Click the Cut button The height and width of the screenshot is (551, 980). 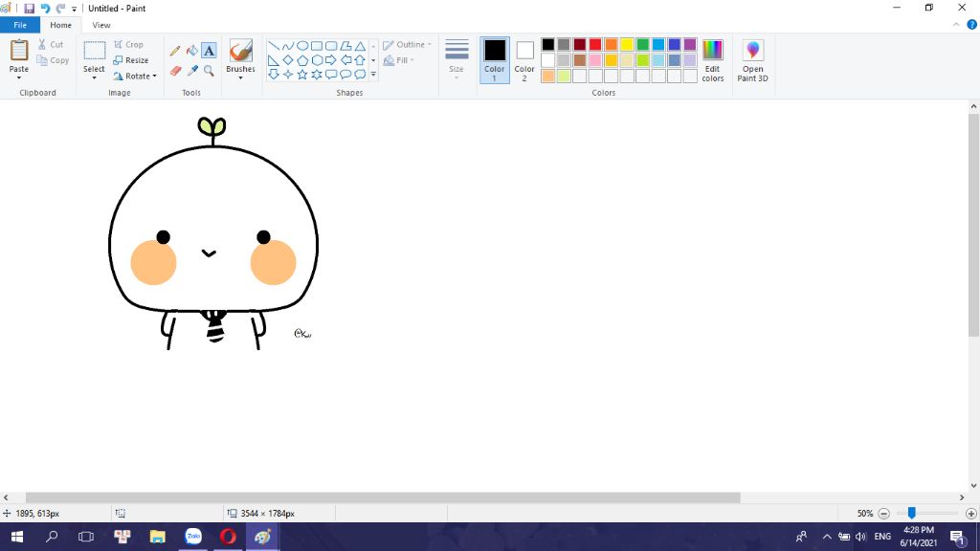[x=51, y=44]
